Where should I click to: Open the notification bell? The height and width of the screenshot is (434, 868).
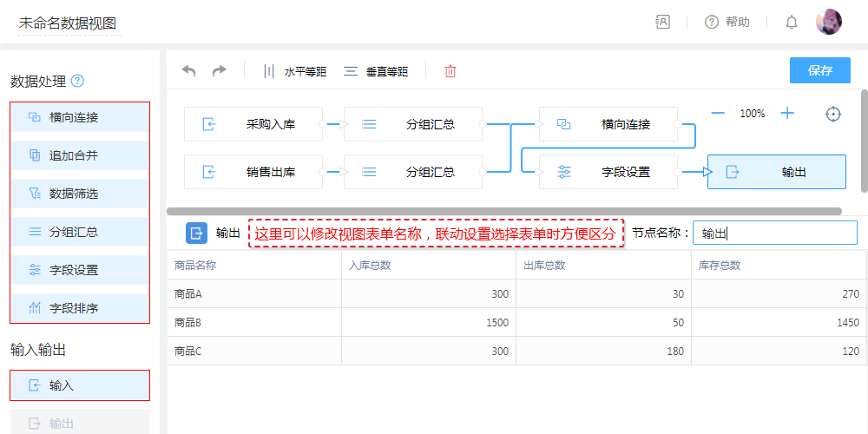coord(791,23)
